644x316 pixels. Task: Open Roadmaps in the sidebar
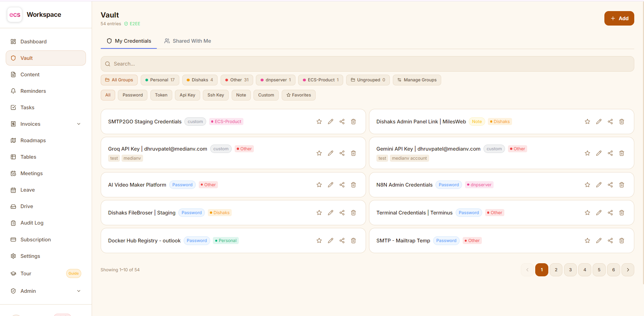click(46, 141)
